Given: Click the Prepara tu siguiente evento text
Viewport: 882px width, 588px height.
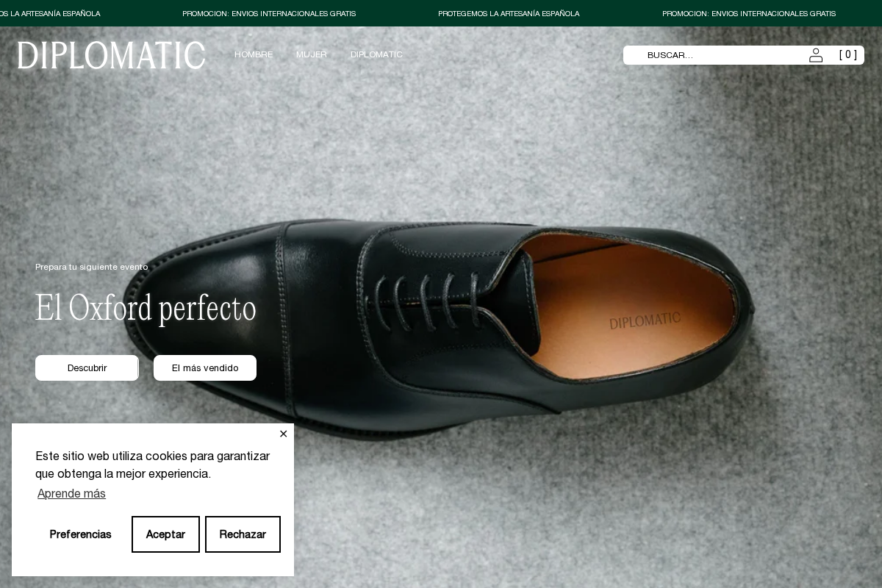Looking at the screenshot, I should (91, 267).
